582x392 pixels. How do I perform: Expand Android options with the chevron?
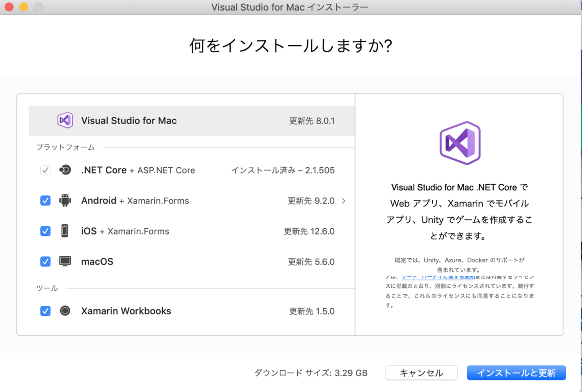click(343, 201)
